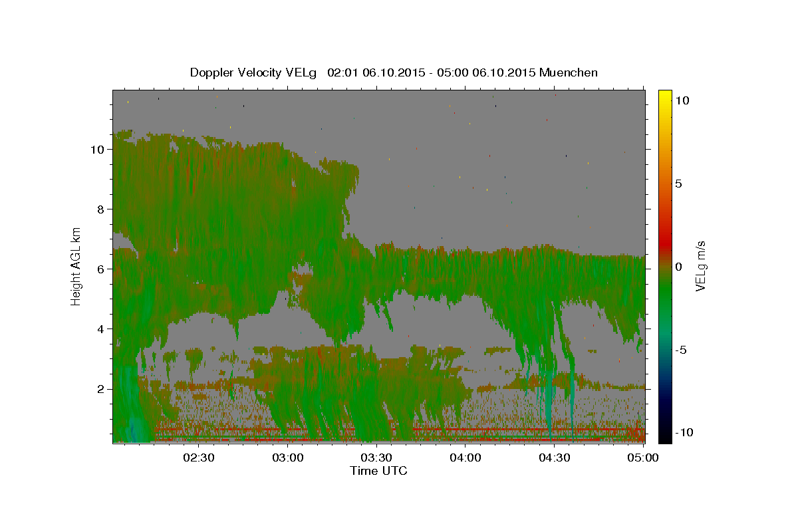This screenshot has width=798, height=532.
Task: Click the '03:00' time tick label
Action: pyautogui.click(x=288, y=458)
